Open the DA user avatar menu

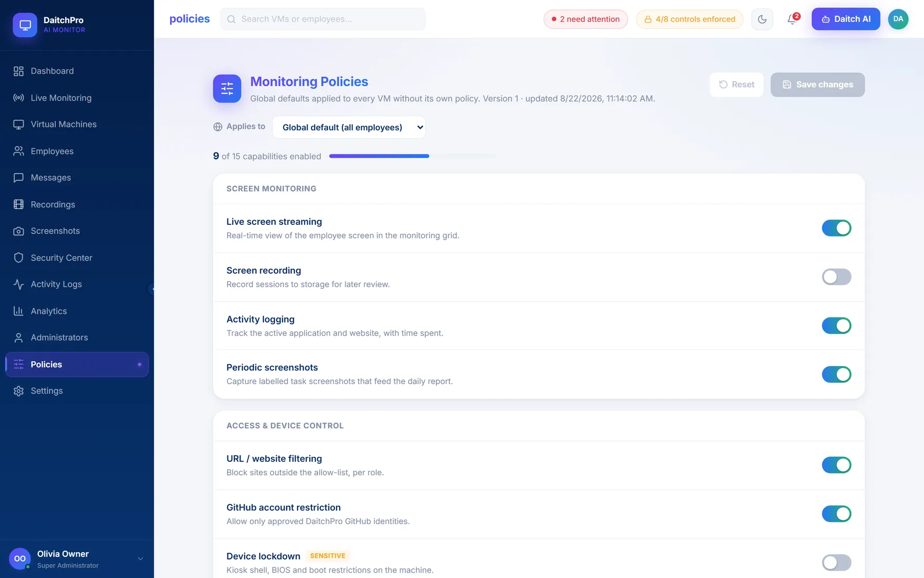coord(898,19)
